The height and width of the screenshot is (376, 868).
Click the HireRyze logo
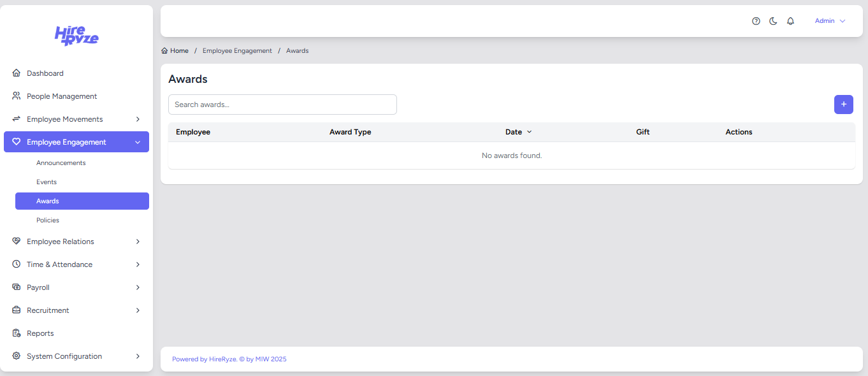76,36
